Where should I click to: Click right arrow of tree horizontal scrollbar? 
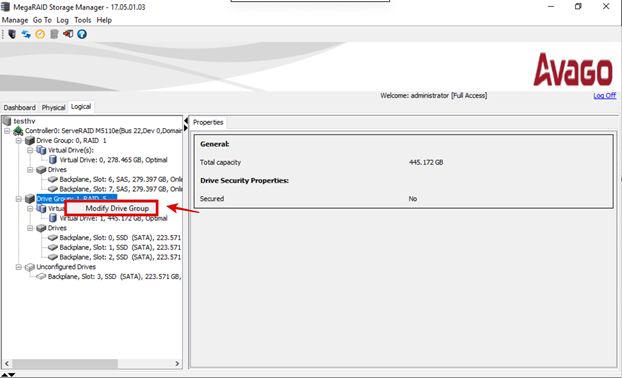point(177,363)
